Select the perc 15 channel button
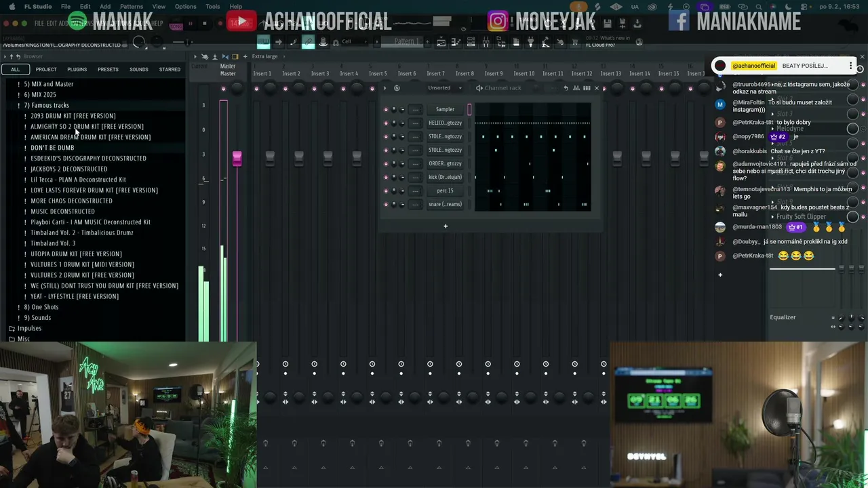868x488 pixels. [x=445, y=190]
